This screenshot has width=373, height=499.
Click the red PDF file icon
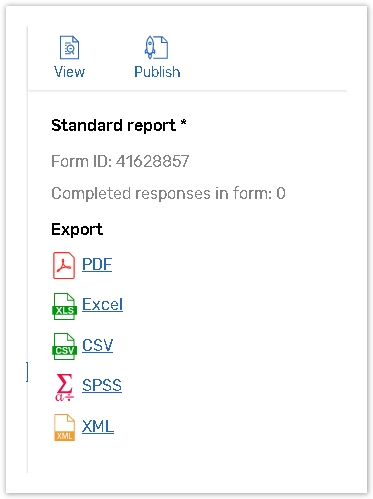(64, 265)
